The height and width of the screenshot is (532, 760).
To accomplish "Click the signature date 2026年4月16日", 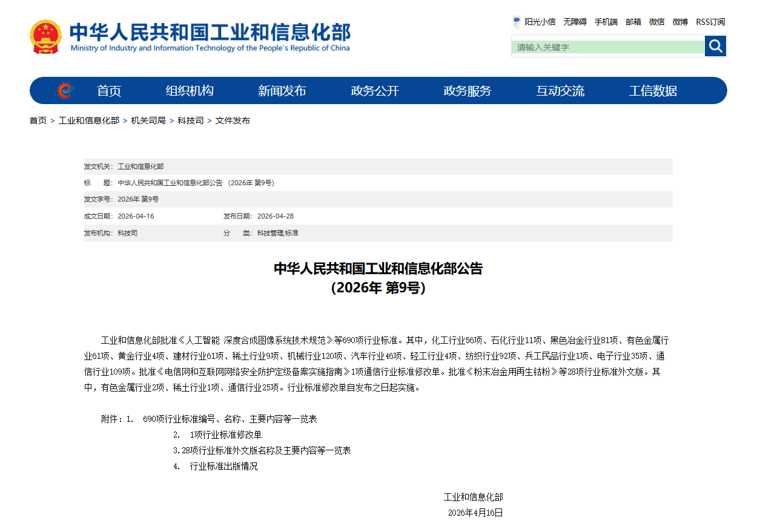I will click(x=475, y=513).
